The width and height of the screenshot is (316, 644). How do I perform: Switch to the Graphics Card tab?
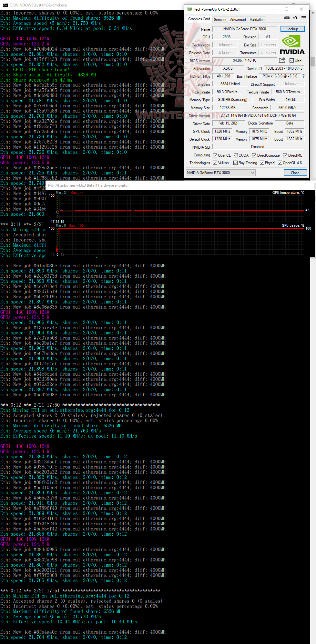(x=199, y=19)
